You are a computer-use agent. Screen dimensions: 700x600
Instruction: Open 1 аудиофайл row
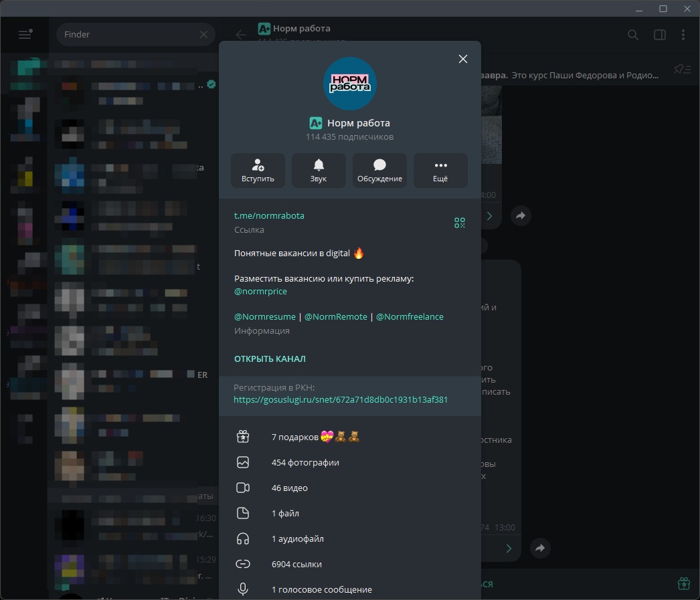[349, 538]
